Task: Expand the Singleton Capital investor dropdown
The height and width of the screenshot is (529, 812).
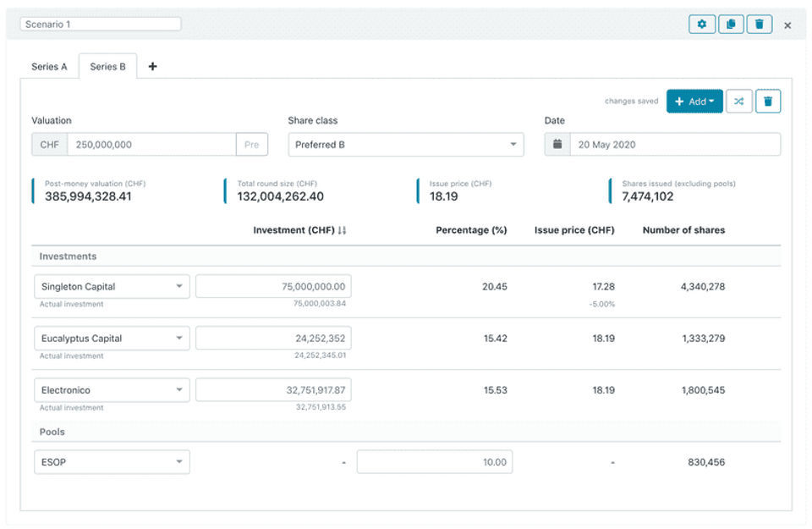Action: [112, 286]
